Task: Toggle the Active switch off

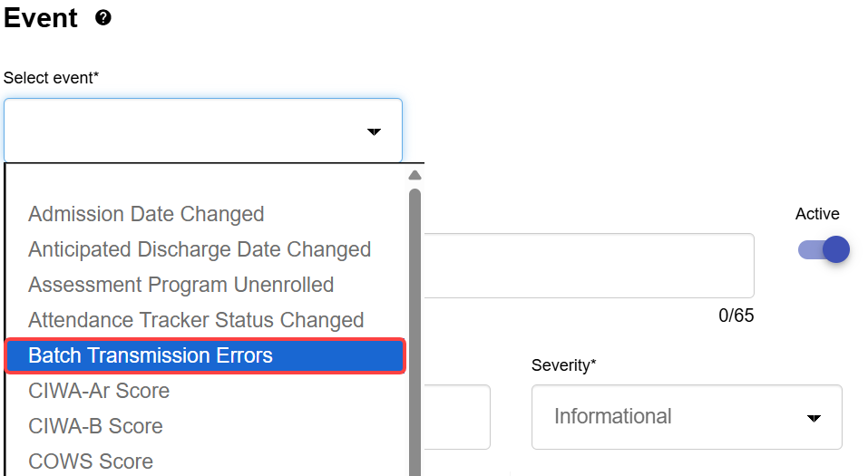Action: coord(824,249)
